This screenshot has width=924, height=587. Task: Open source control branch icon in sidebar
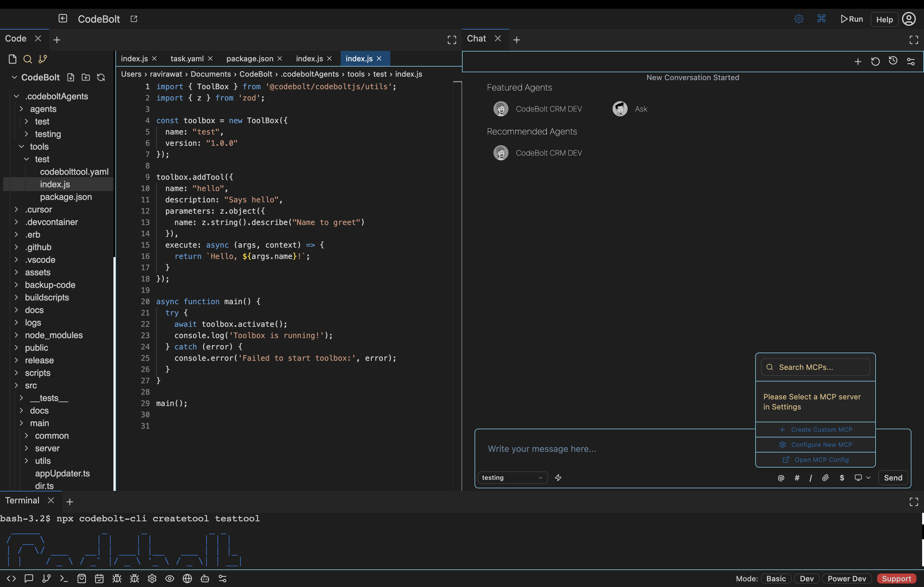coord(43,59)
